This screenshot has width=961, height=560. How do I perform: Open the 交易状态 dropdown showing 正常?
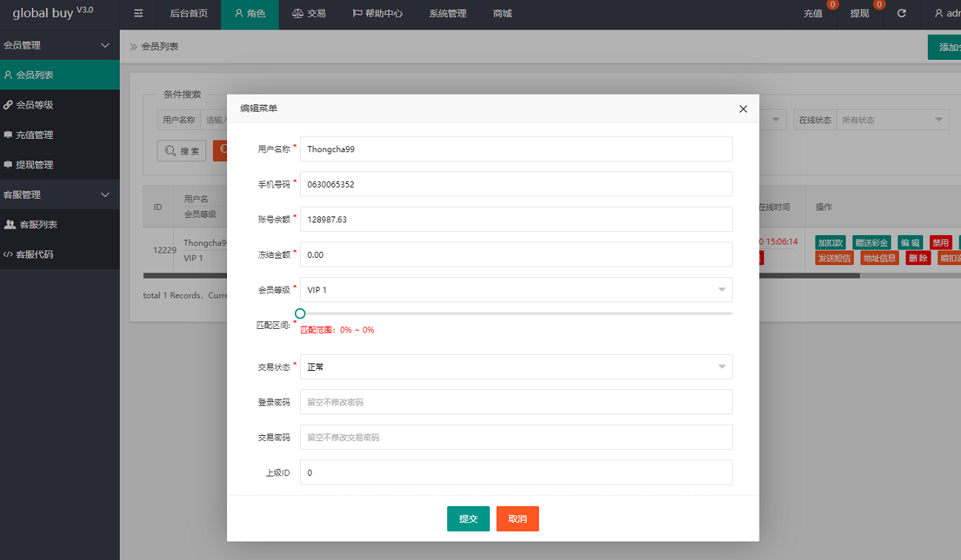(x=515, y=366)
